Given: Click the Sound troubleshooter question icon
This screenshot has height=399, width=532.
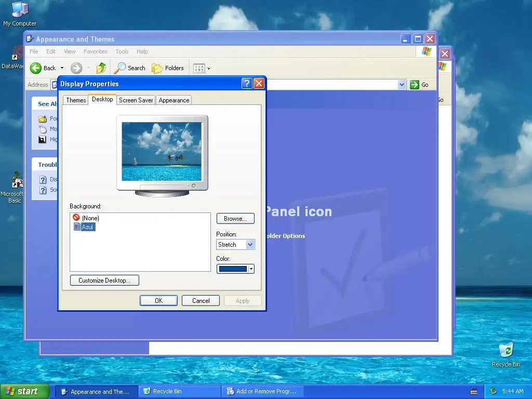Looking at the screenshot, I should [43, 190].
